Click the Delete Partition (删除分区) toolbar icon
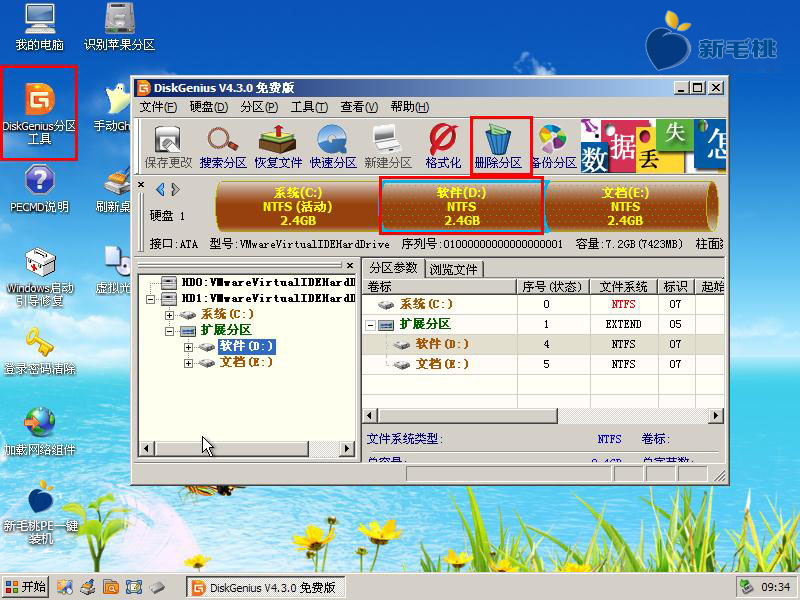This screenshot has height=600, width=800. (x=498, y=147)
